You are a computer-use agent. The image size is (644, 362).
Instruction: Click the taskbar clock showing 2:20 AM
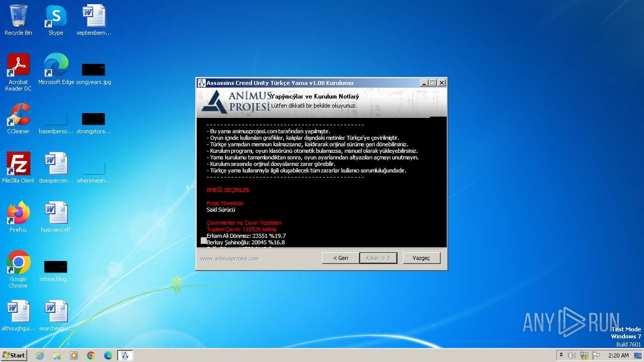[x=618, y=355]
